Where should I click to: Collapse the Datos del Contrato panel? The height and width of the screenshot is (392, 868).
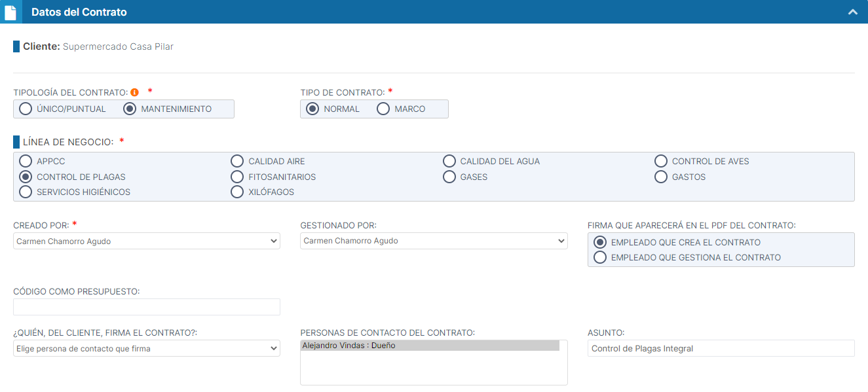coord(852,12)
